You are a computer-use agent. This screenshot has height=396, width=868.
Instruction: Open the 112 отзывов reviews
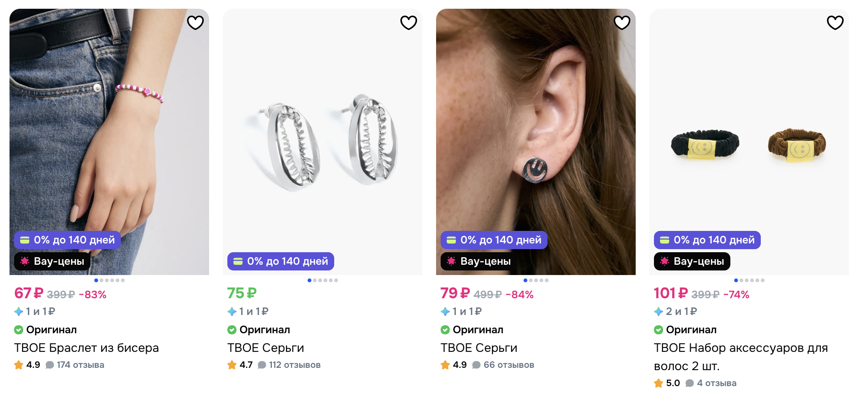point(295,365)
